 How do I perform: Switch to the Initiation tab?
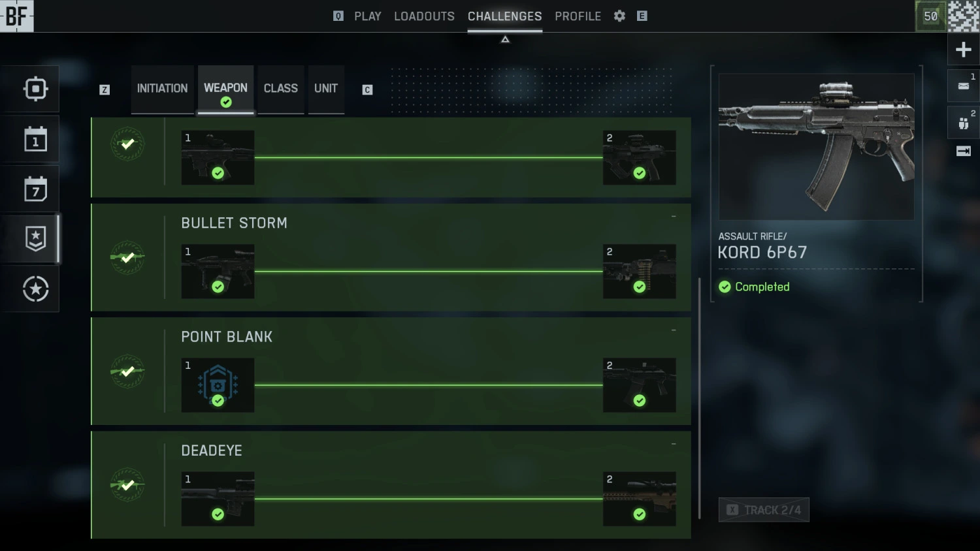coord(162,89)
